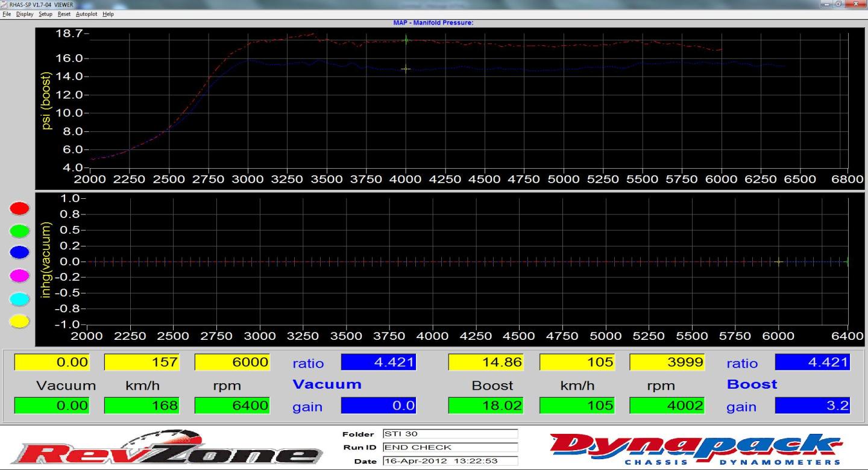Click the Boost gain value 3.2

[812, 406]
